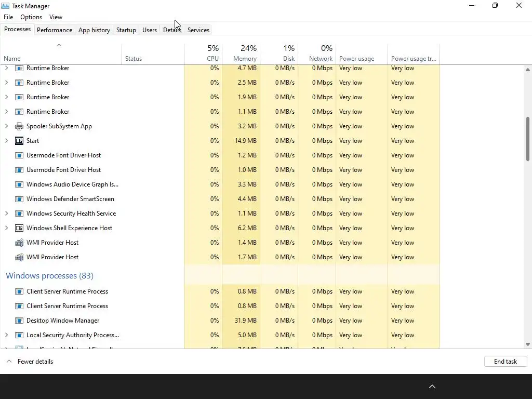Select the Processes tab
Viewport: 532px width, 399px height.
click(x=17, y=29)
